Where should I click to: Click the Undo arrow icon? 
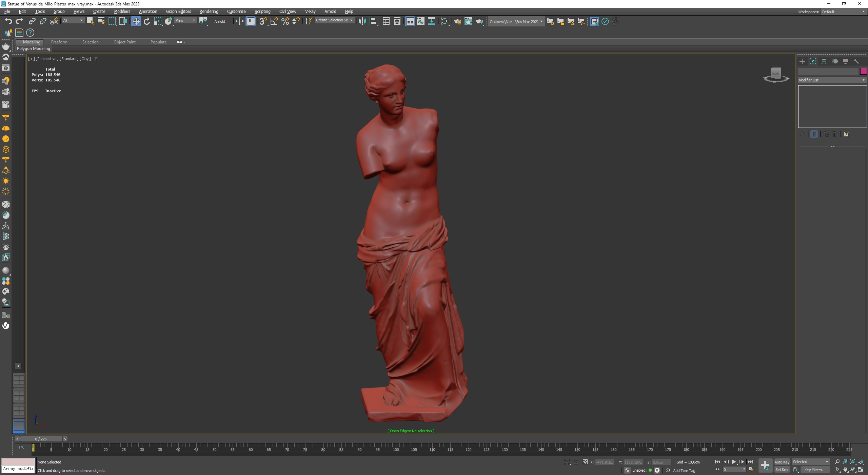point(8,21)
